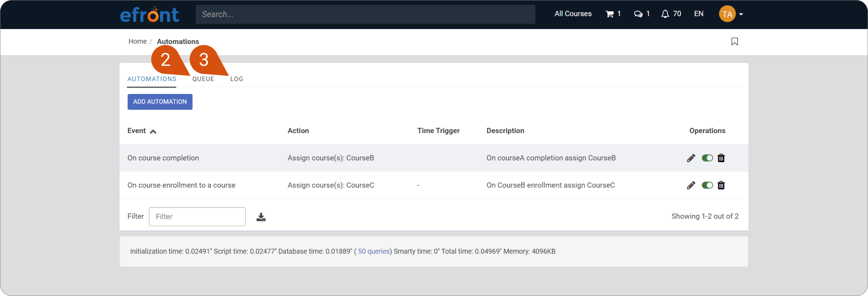Toggle off the CourseC automation switch
868x296 pixels.
pyautogui.click(x=707, y=185)
